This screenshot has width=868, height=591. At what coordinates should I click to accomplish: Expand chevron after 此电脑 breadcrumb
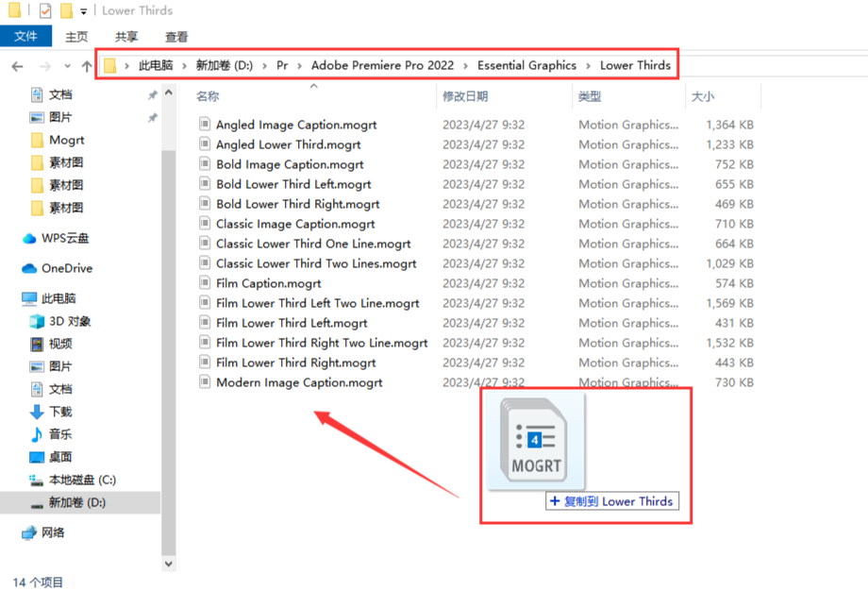(x=184, y=66)
